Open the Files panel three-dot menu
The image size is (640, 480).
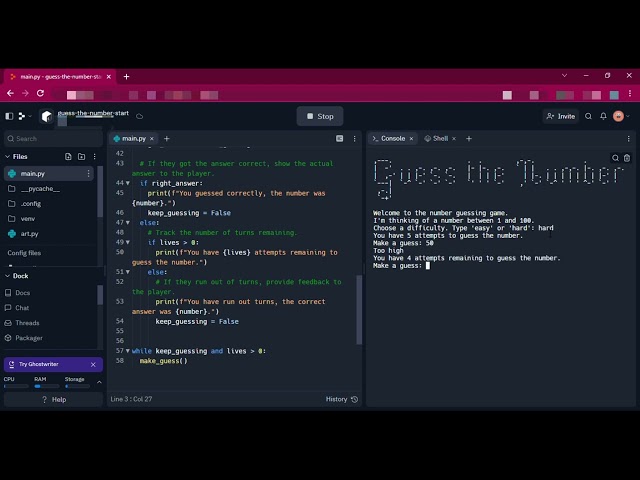pyautogui.click(x=94, y=157)
